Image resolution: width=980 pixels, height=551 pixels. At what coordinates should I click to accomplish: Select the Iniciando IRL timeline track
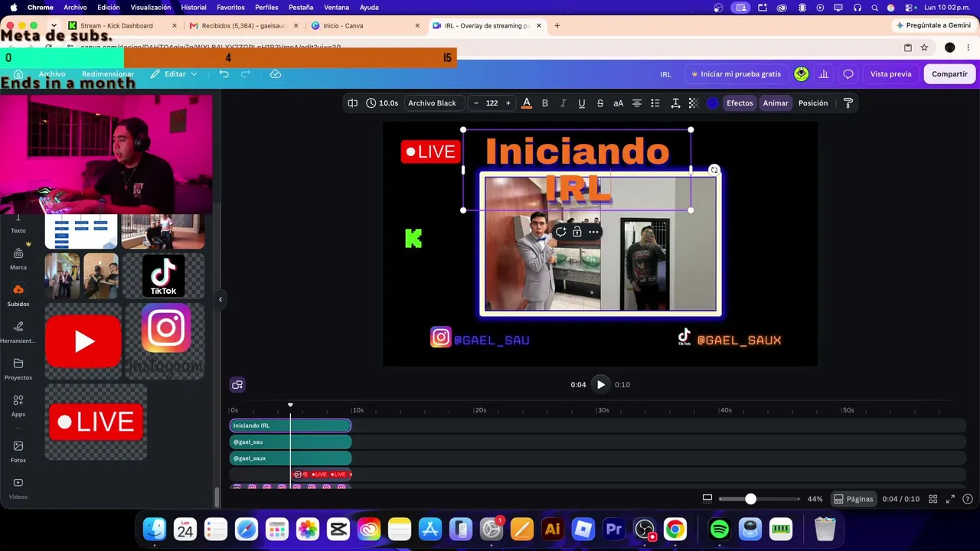[290, 425]
